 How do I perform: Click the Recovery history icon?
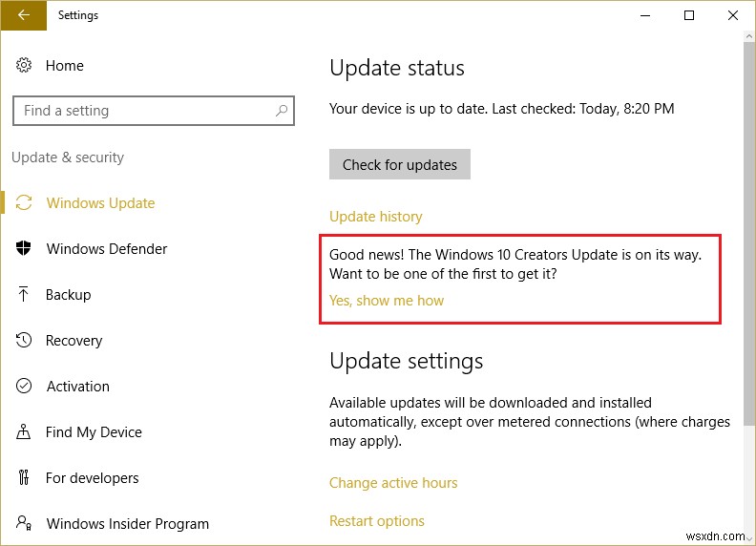click(24, 341)
